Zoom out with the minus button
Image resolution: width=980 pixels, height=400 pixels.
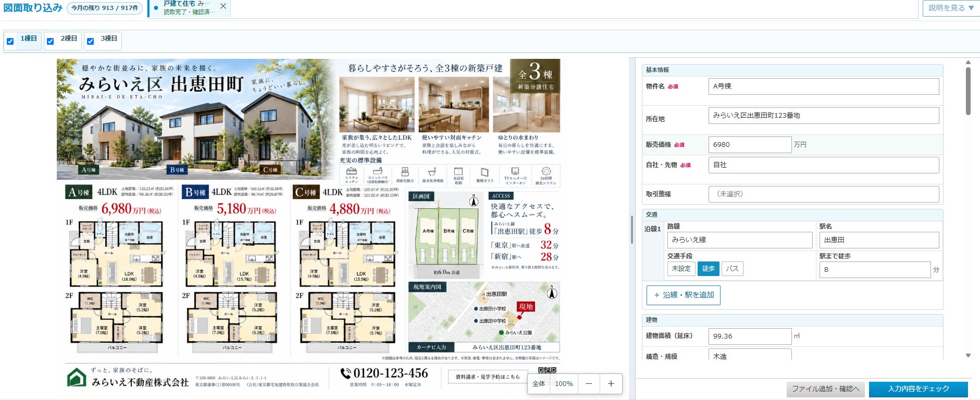589,384
